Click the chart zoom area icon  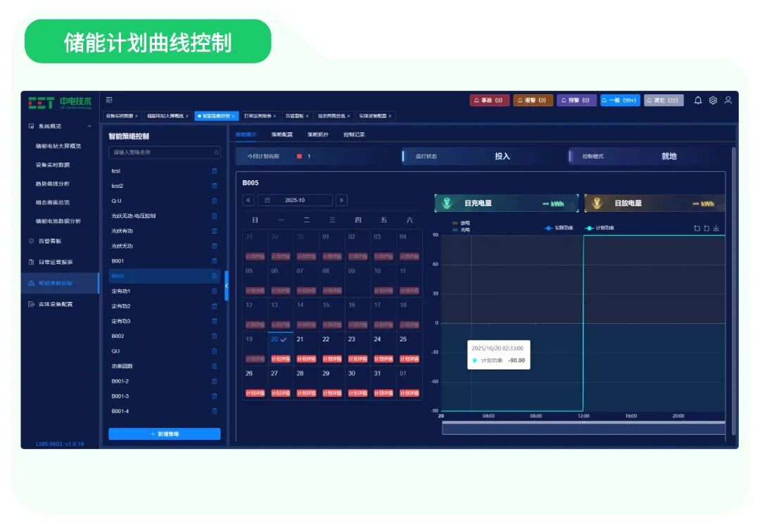tap(697, 228)
